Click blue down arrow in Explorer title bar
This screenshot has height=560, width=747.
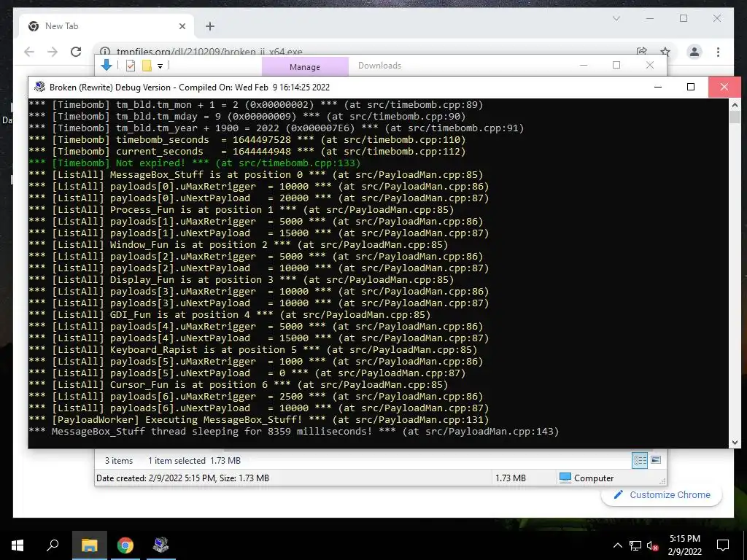tap(107, 65)
